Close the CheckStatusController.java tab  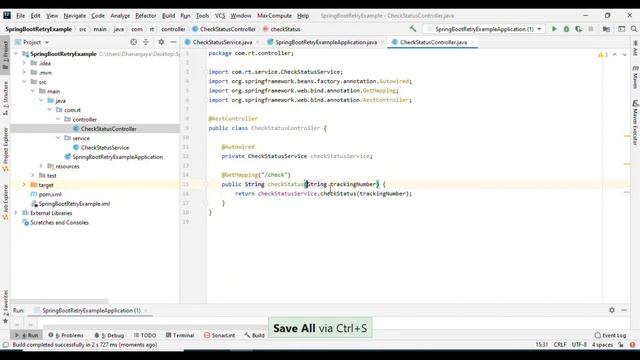click(x=473, y=42)
